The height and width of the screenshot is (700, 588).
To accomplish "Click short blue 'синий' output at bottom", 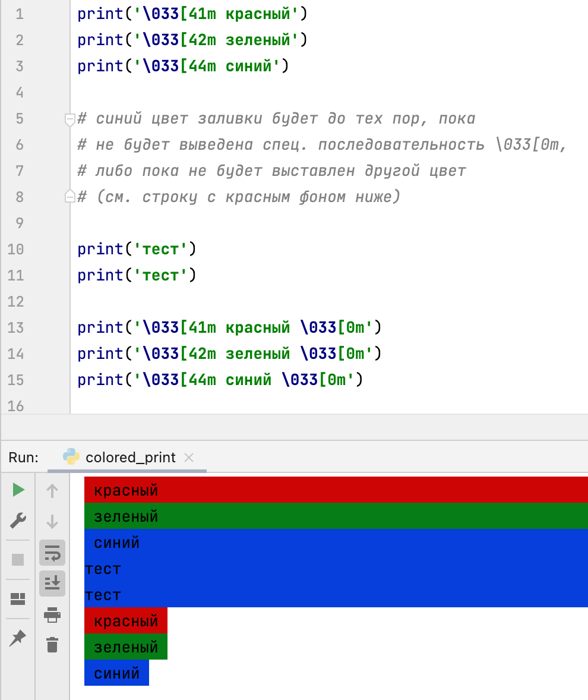I will tap(116, 673).
